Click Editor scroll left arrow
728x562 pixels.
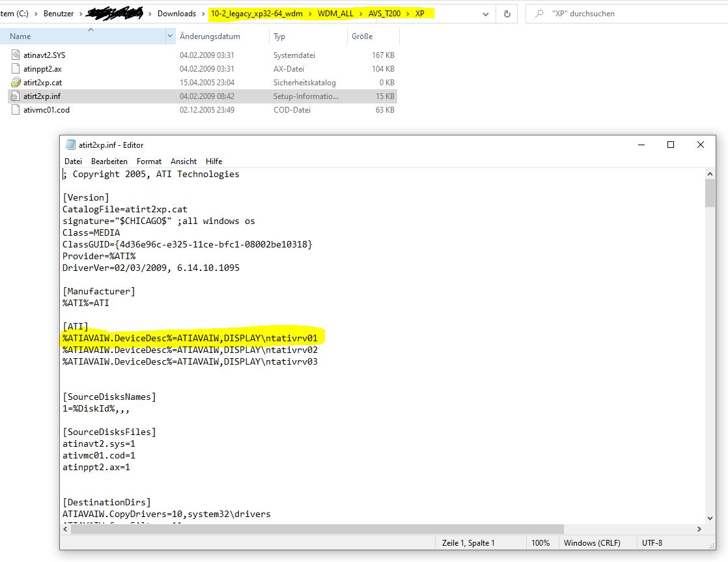coord(66,529)
